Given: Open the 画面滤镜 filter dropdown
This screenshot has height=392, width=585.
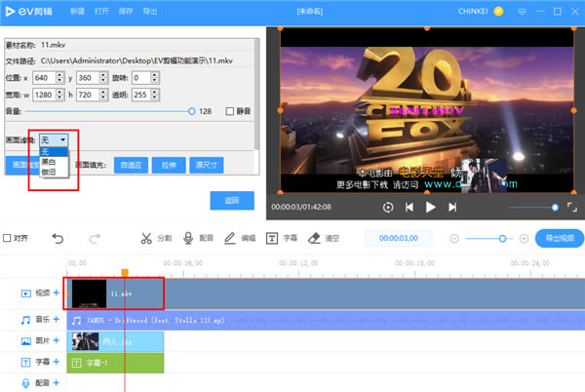Looking at the screenshot, I should (53, 141).
